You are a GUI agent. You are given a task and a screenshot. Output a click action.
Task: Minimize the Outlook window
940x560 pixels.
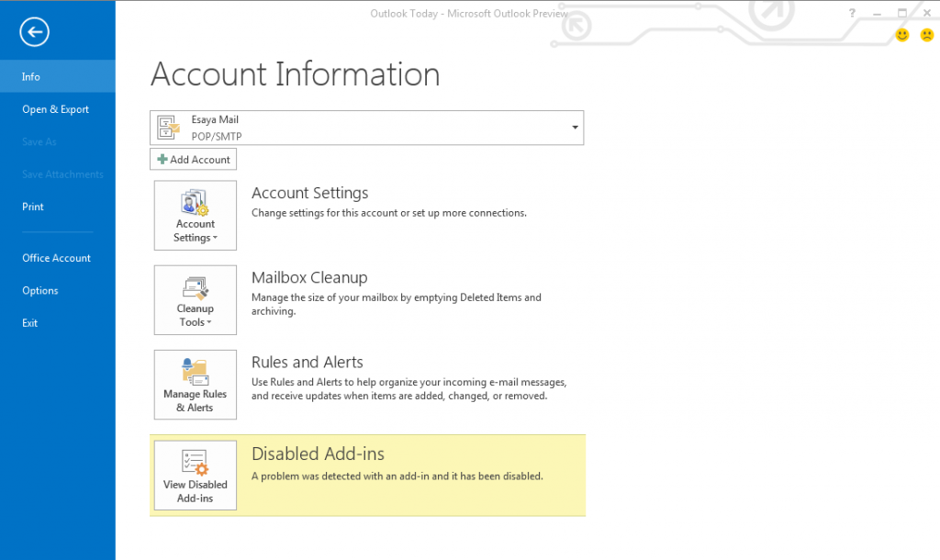pos(877,13)
